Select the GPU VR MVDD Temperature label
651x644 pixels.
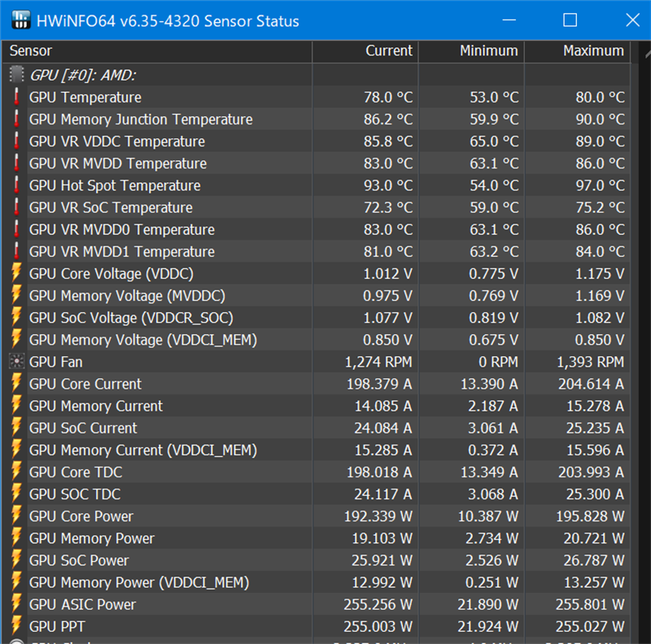(x=118, y=163)
